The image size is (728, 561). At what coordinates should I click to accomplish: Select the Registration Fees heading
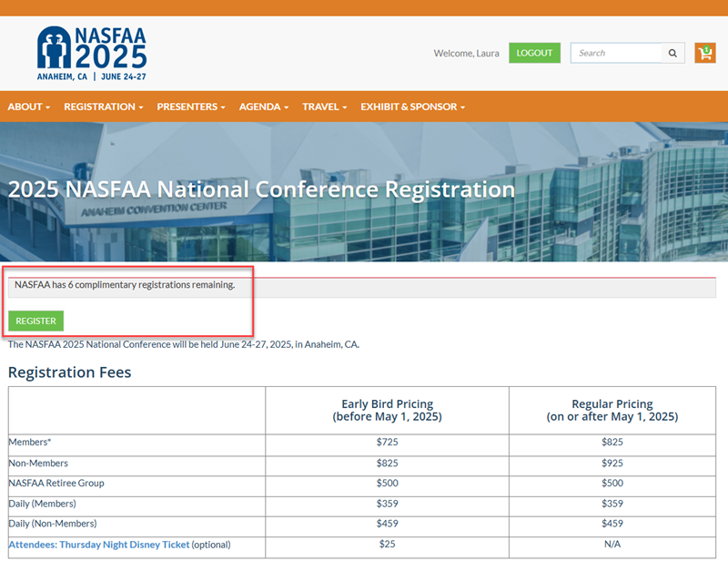pyautogui.click(x=70, y=372)
